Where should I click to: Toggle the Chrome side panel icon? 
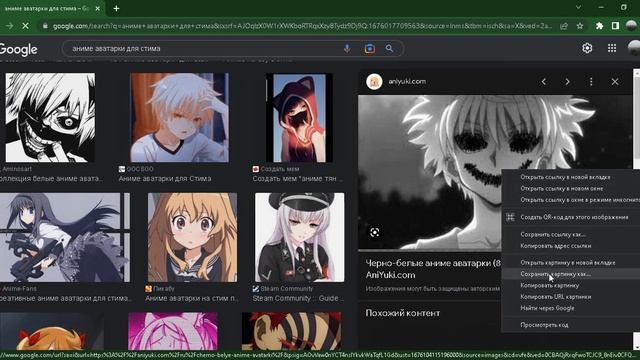(x=616, y=26)
